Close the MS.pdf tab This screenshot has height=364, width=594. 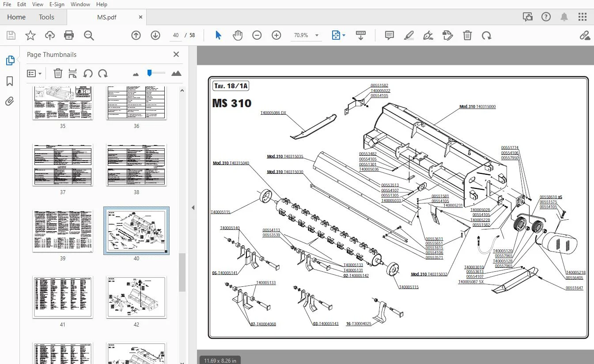141,17
